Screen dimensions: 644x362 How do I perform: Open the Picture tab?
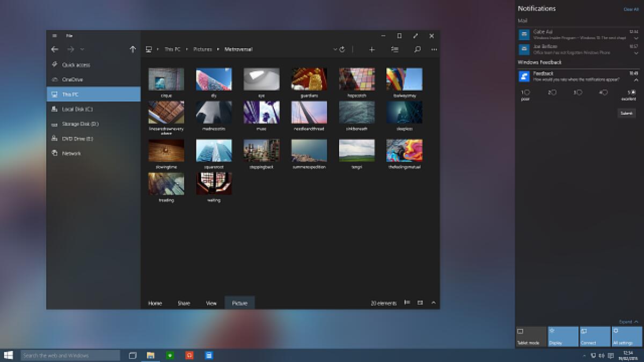click(x=239, y=303)
